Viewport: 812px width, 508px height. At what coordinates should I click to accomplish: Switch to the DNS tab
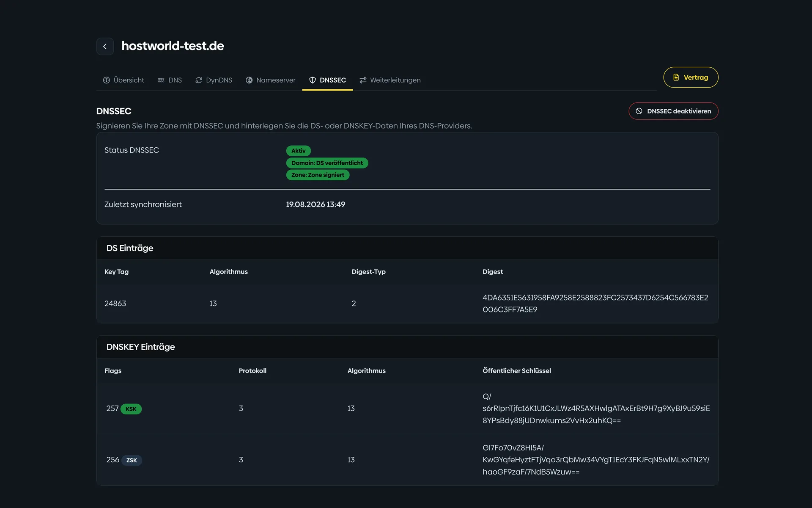(170, 80)
